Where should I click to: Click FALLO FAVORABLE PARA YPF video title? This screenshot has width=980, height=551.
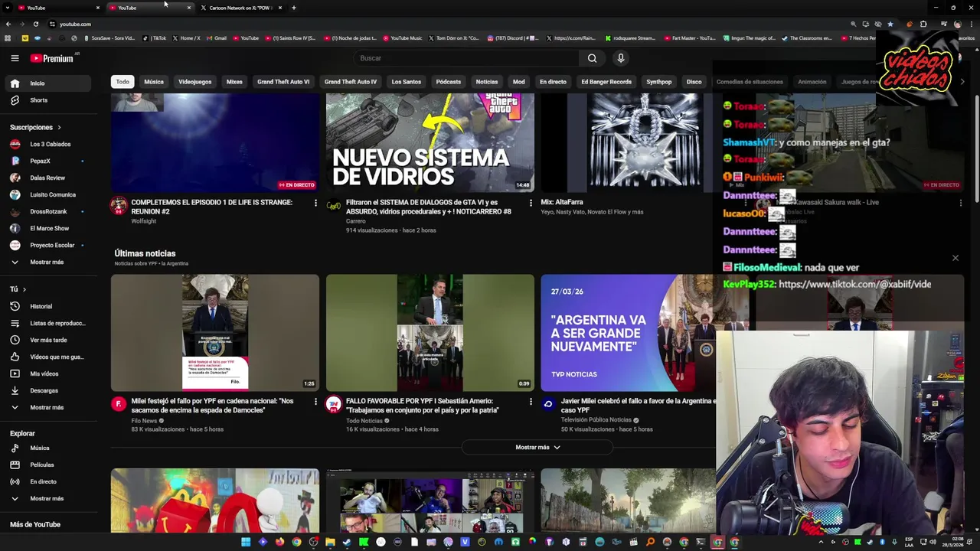tap(423, 406)
